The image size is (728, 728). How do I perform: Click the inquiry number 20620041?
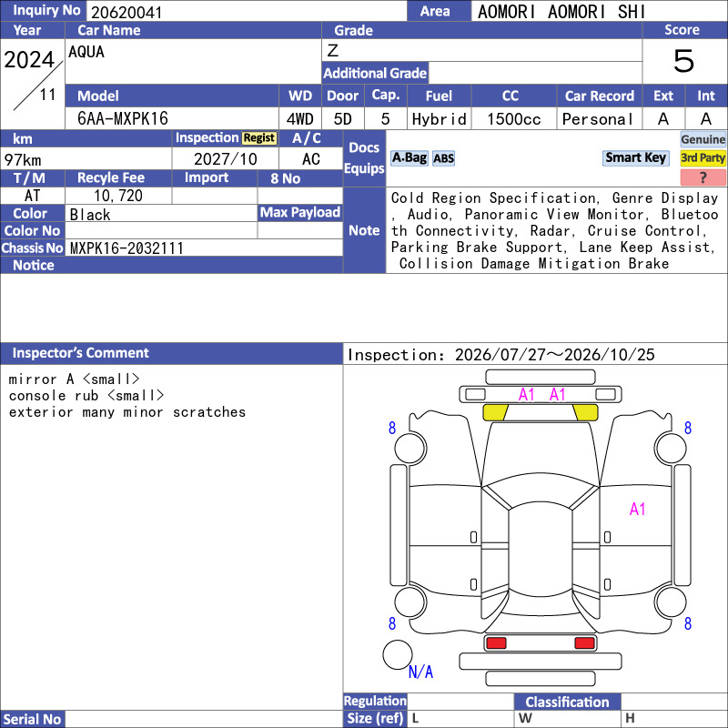(x=126, y=12)
